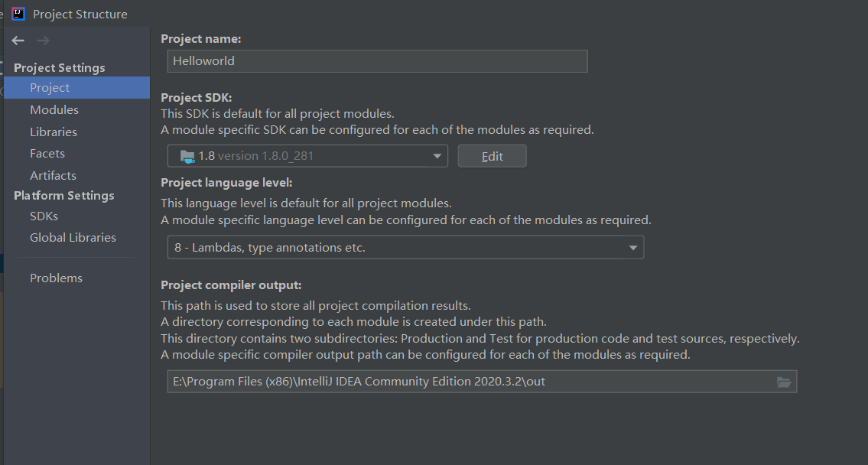The image size is (868, 465).
Task: Open the Project SDK dropdown
Action: 437,156
